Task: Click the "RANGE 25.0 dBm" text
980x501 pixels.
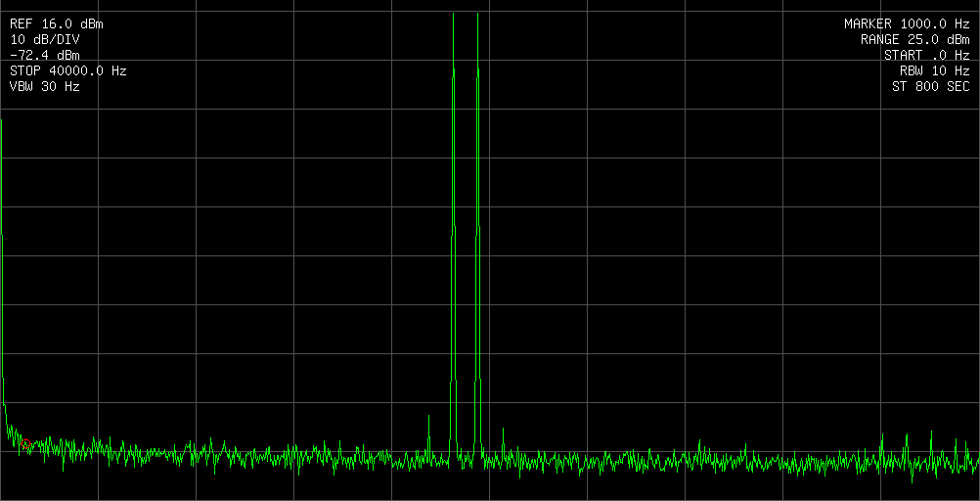Action: coord(915,40)
